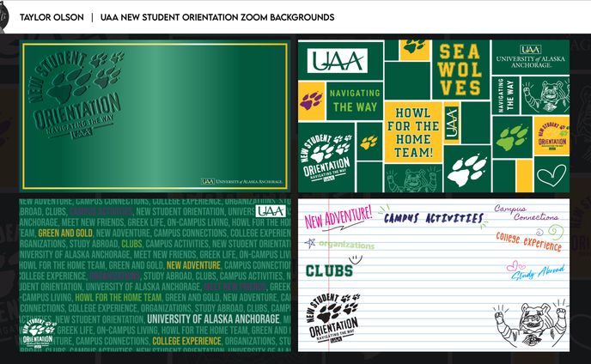Viewport: 591px width, 364px height.
Task: Click the gold 'New Adventure' phrase in word cloud
Action: [x=193, y=265]
